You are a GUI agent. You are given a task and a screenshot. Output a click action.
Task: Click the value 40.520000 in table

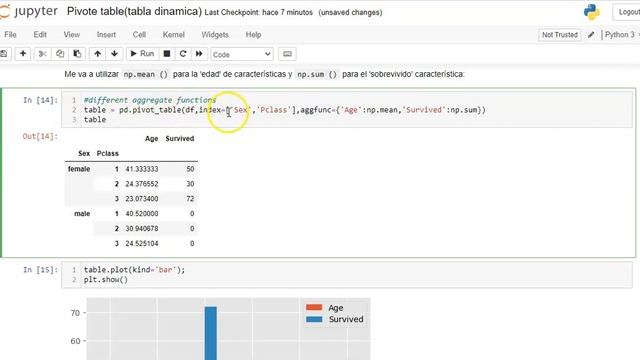tap(142, 214)
